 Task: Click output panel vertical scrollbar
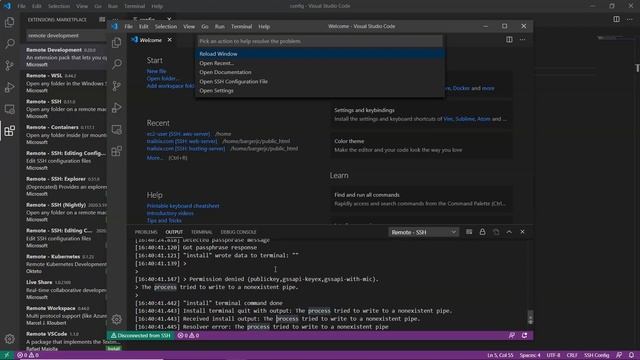pos(530,317)
